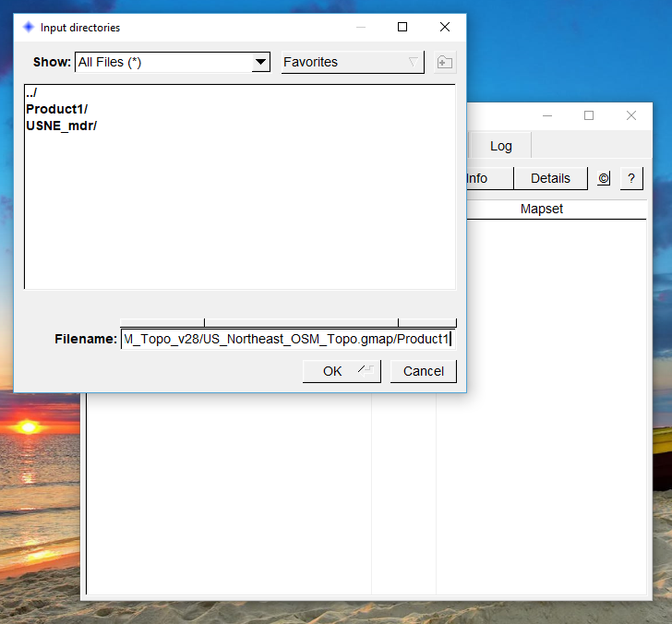Click the first path segment button above Filename
672x624 pixels.
pos(162,323)
